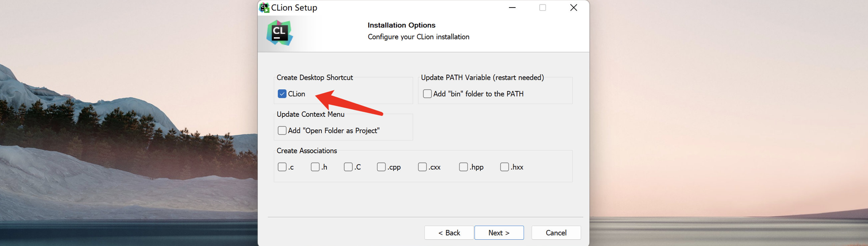Check the .hpp file association
The width and height of the screenshot is (868, 246).
(x=463, y=167)
